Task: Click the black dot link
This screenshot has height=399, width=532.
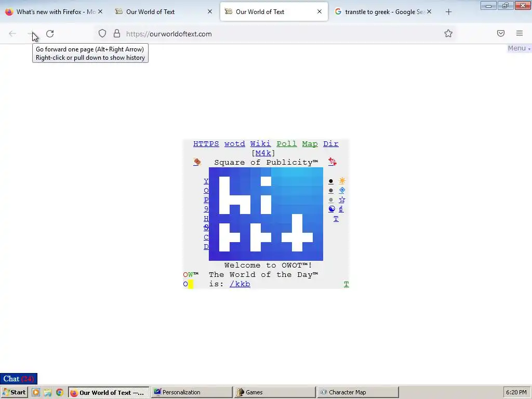Action: coord(331,181)
